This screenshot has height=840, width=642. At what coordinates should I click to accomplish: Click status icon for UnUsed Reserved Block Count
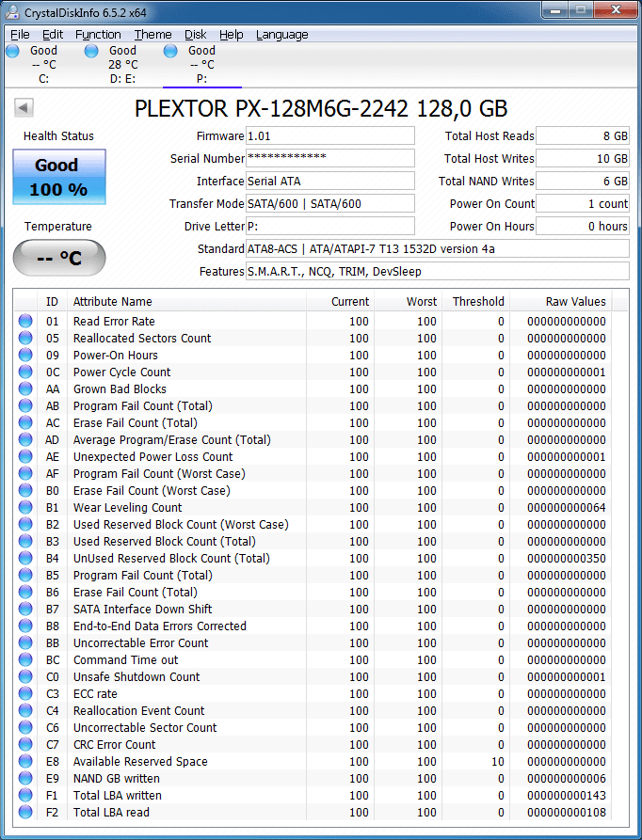pyautogui.click(x=25, y=558)
